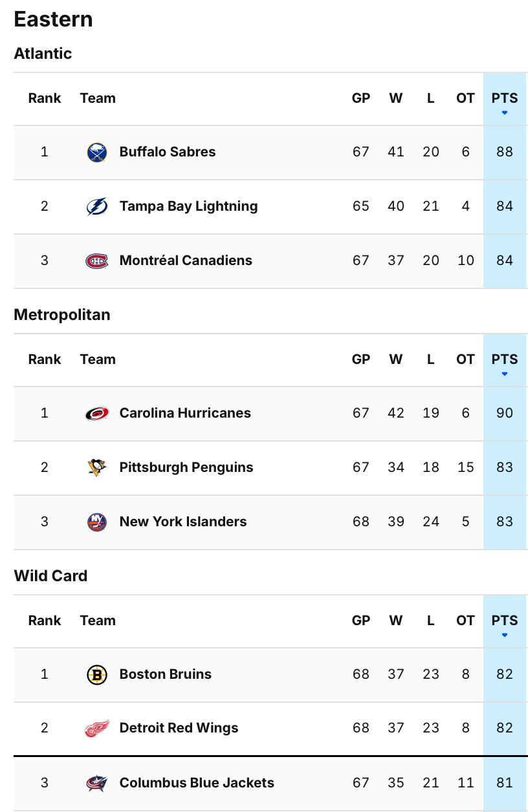Open the Carolina Hurricanes team link

pyautogui.click(x=185, y=413)
